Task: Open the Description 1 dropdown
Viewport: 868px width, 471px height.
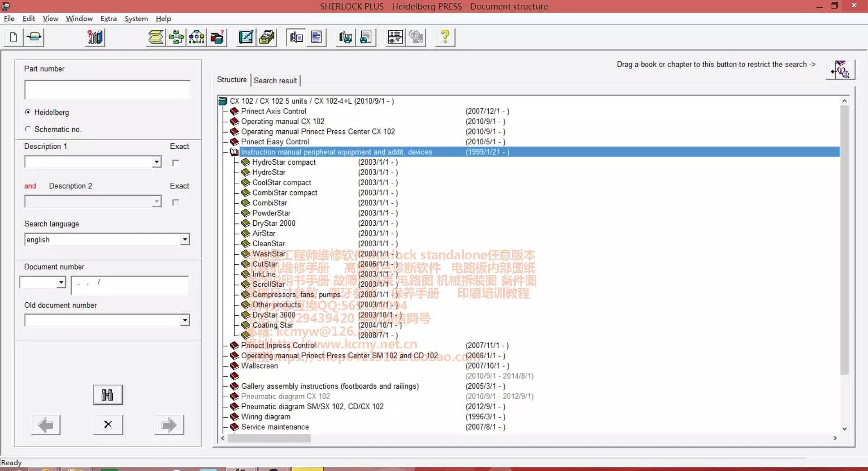Action: (156, 162)
